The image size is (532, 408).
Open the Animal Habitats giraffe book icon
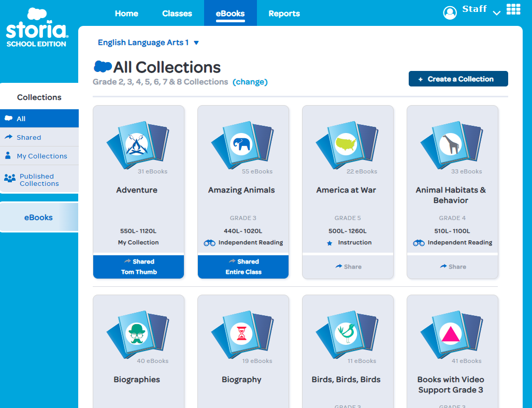(x=452, y=145)
